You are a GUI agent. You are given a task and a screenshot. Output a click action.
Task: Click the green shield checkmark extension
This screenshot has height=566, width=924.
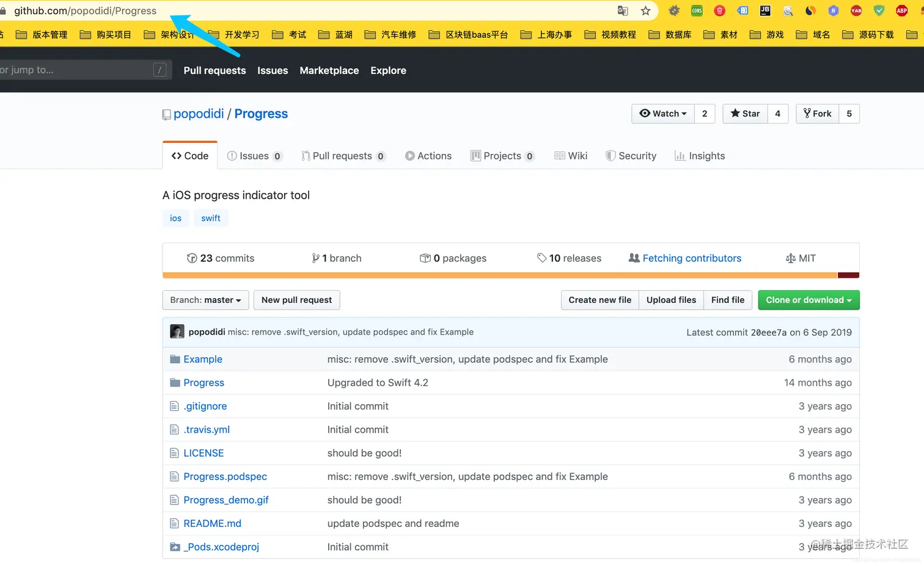tap(879, 10)
